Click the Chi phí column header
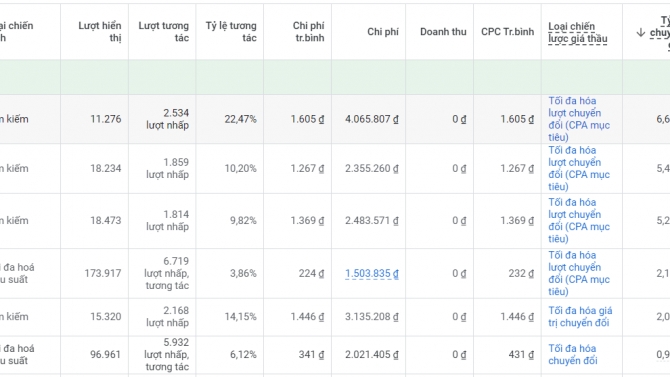Viewport: 670px width, 377px height. click(383, 32)
